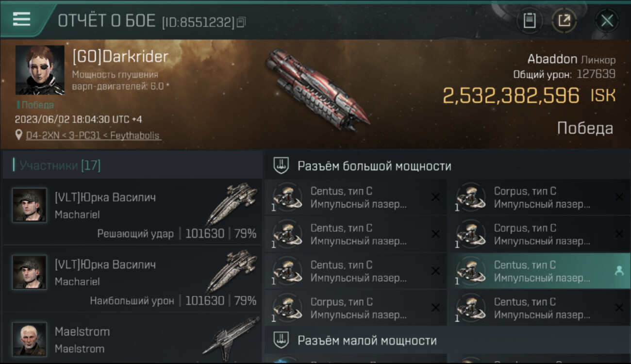Open the hamburger menu button
Viewport: 631px width, 364px height.
[22, 19]
